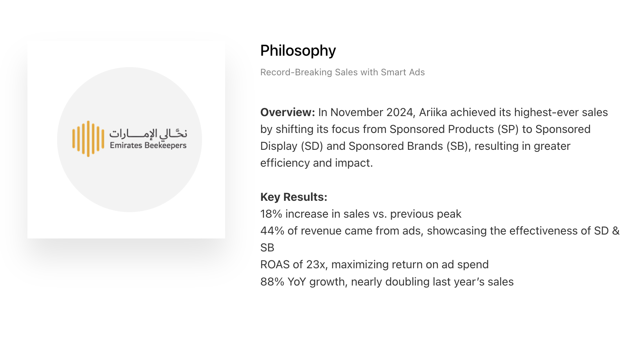Select the "Philosophy" heading
The image size is (644, 342).
298,51
